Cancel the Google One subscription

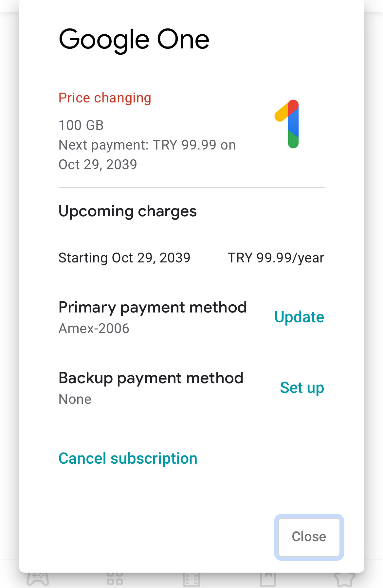point(128,458)
